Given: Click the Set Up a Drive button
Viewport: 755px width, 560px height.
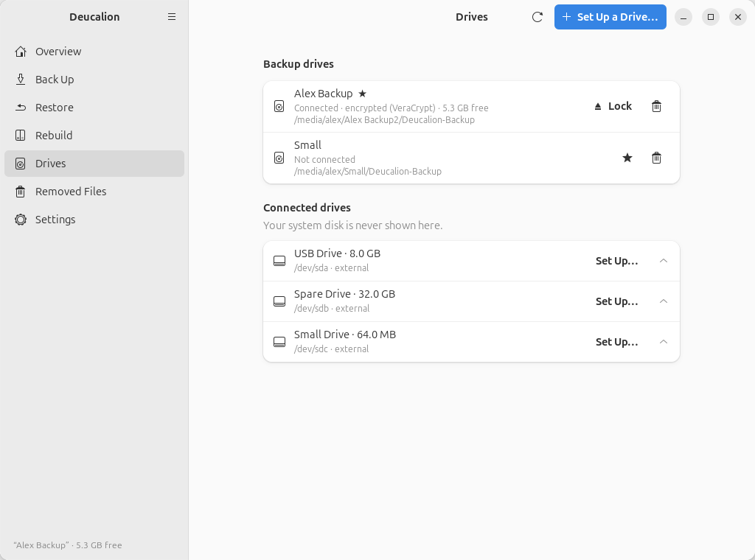Looking at the screenshot, I should tap(610, 17).
